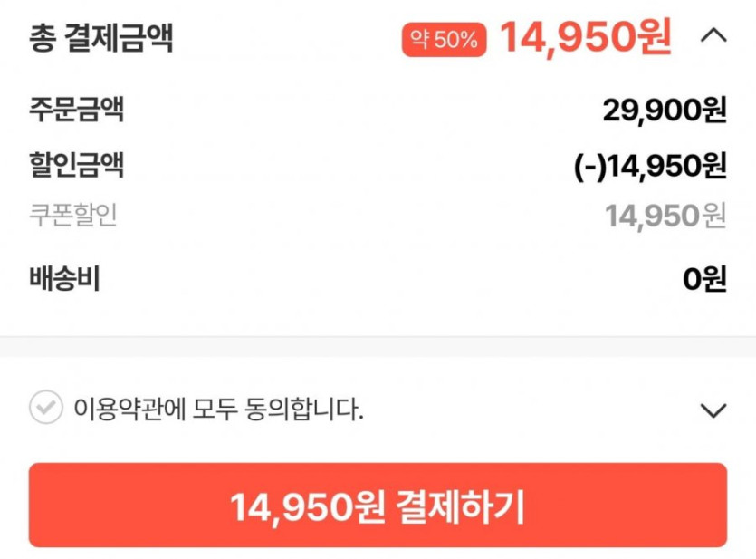Image resolution: width=756 pixels, height=559 pixels.
Task: Hide the payment breakdown with the up arrow
Action: (x=713, y=37)
